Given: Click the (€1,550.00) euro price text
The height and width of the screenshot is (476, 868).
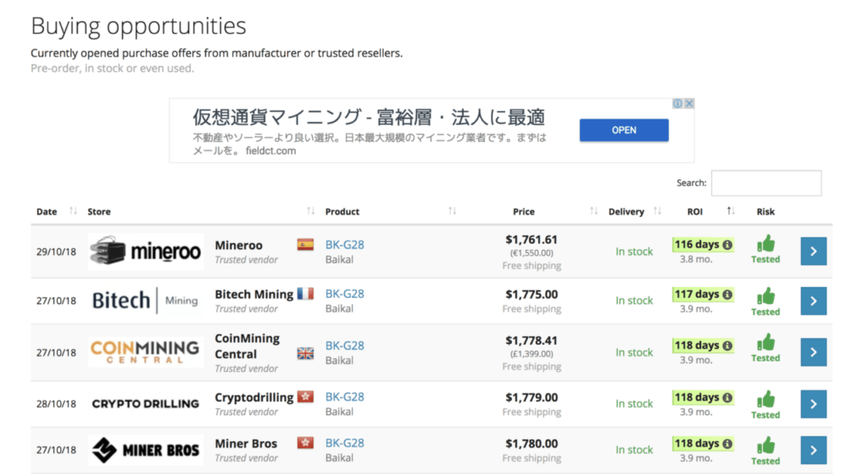Looking at the screenshot, I should 531,252.
